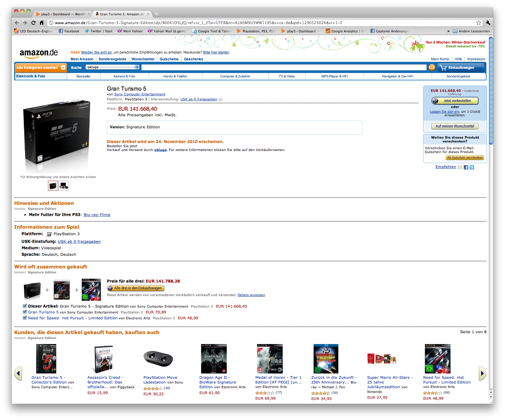505x420 pixels.
Task: Open Details anzeigen link
Action: (251, 295)
